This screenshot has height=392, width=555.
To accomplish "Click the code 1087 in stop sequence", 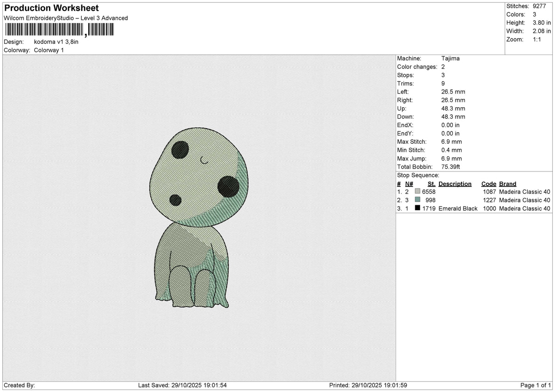I will [x=489, y=191].
